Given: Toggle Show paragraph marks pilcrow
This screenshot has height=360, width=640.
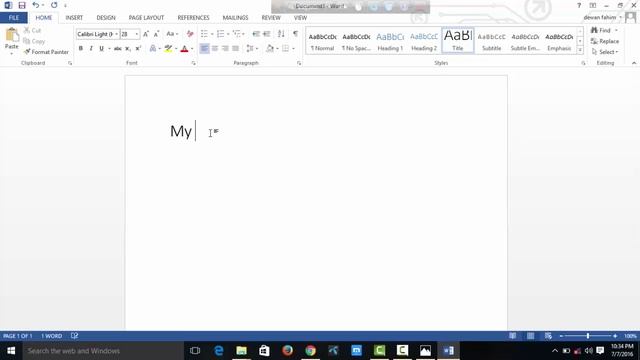Looking at the screenshot, I should [x=296, y=34].
